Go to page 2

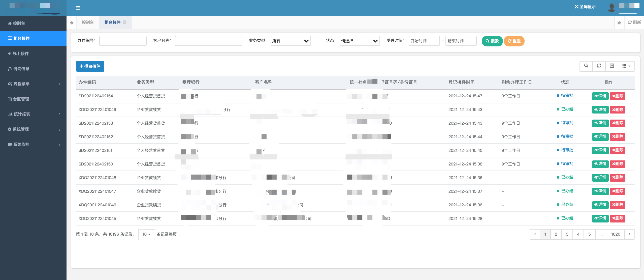click(x=556, y=234)
